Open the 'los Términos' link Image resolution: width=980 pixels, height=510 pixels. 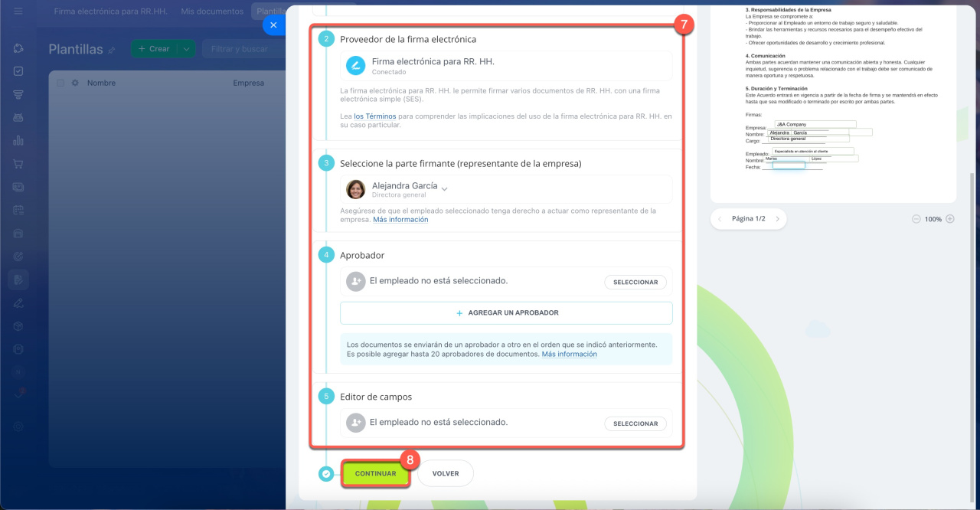click(375, 116)
